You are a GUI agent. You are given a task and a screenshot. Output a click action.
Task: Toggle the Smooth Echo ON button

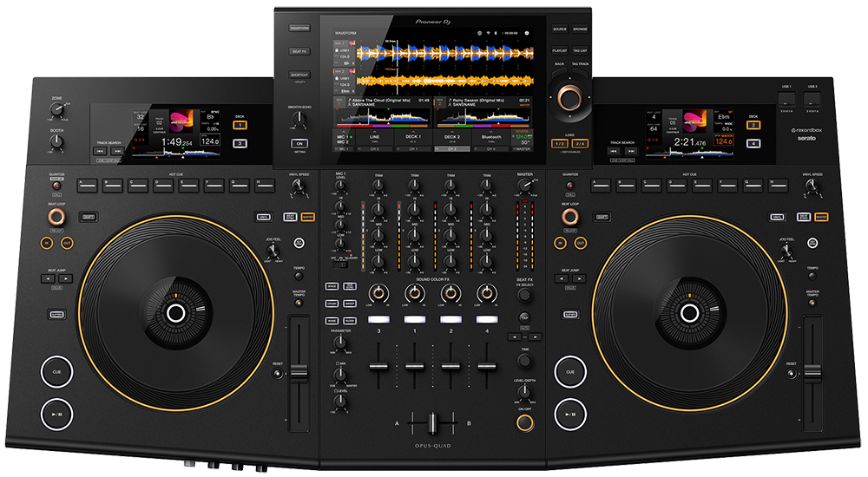tap(299, 142)
